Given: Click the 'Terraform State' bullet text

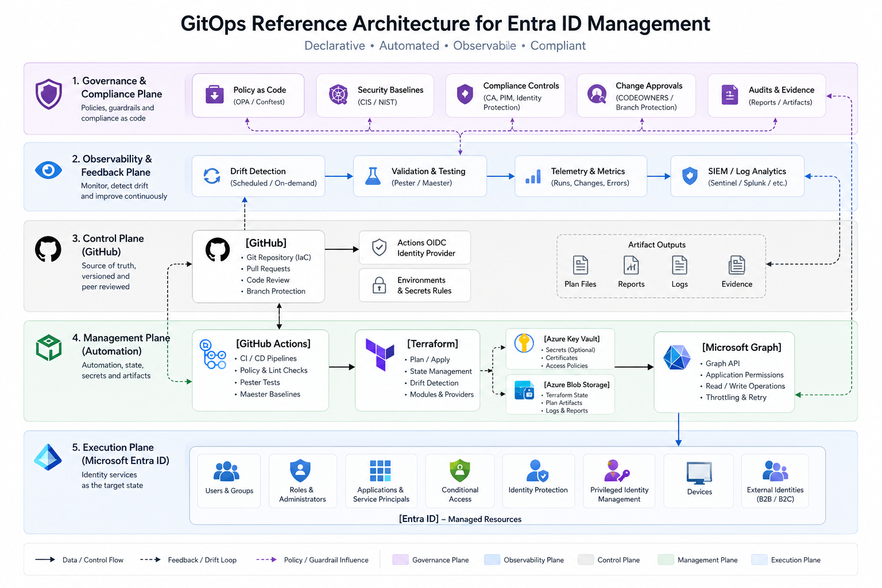Looking at the screenshot, I should [566, 395].
